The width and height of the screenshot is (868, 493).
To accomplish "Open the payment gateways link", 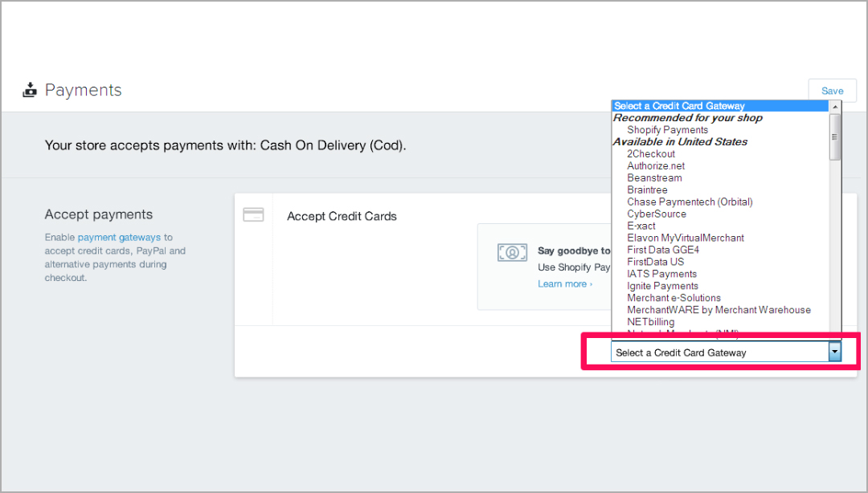I will pyautogui.click(x=119, y=238).
